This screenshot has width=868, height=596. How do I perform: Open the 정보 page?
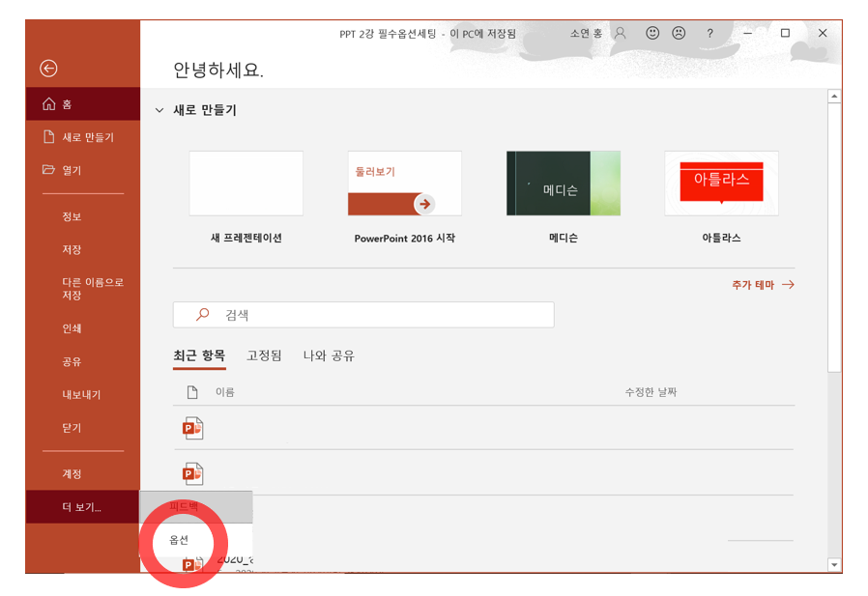82,216
